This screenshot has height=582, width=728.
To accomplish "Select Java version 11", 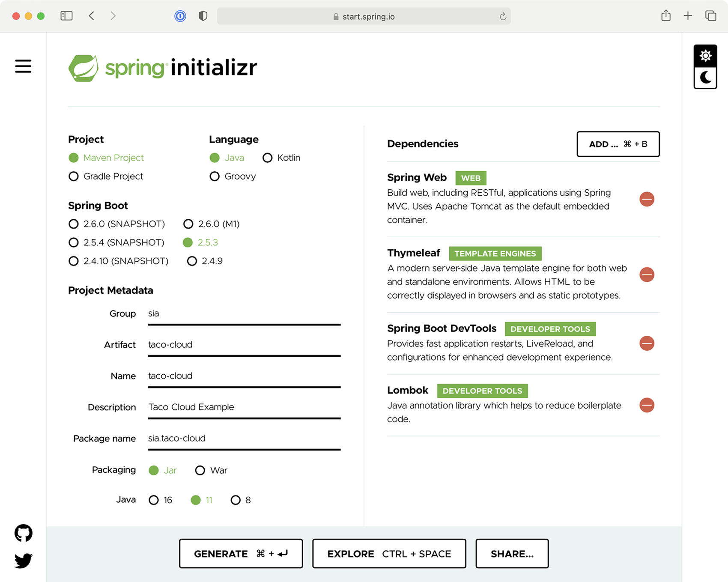I will click(x=202, y=500).
